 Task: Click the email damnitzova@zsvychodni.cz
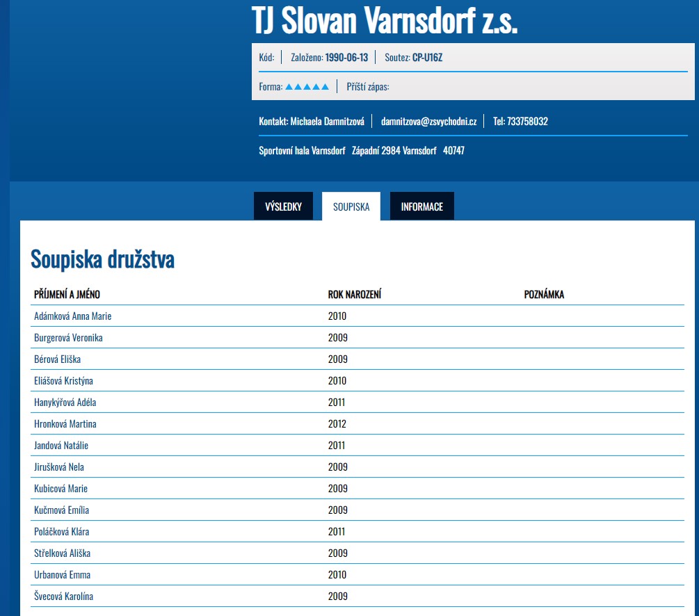429,121
